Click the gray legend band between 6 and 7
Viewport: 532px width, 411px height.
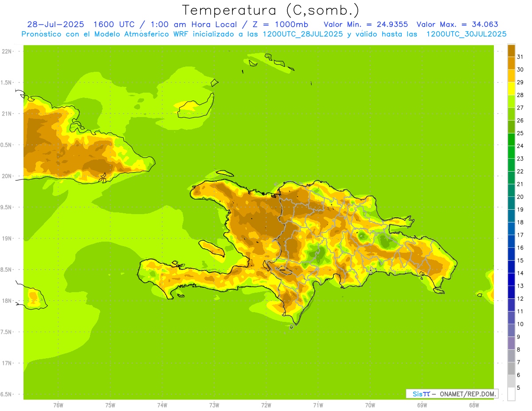(x=511, y=368)
